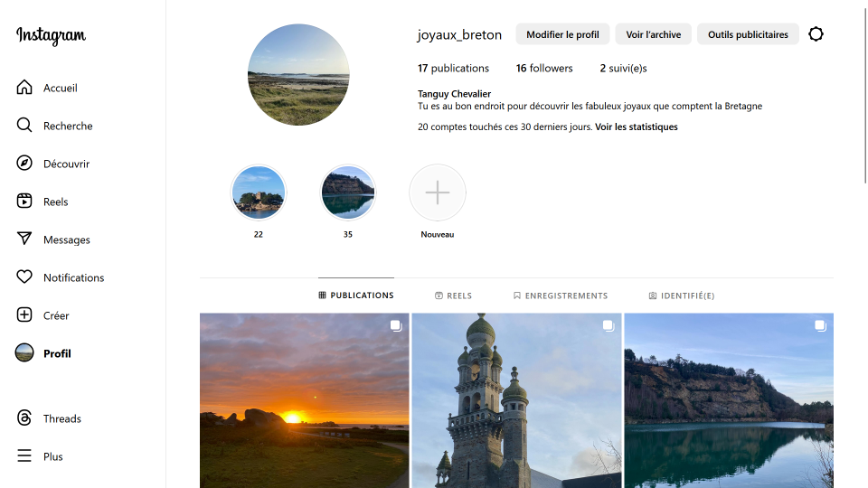Open Reels from the sidebar
The image size is (868, 488).
pyautogui.click(x=24, y=202)
